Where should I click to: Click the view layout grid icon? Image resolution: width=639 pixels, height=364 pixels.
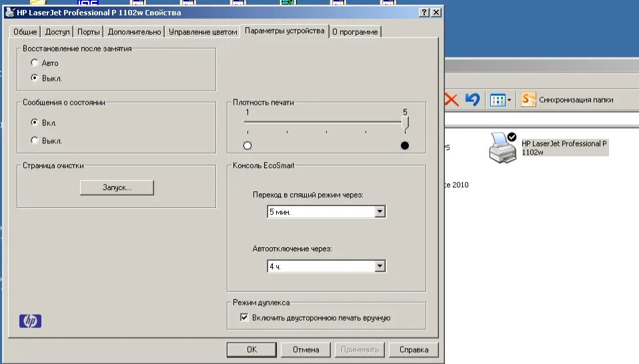(498, 100)
